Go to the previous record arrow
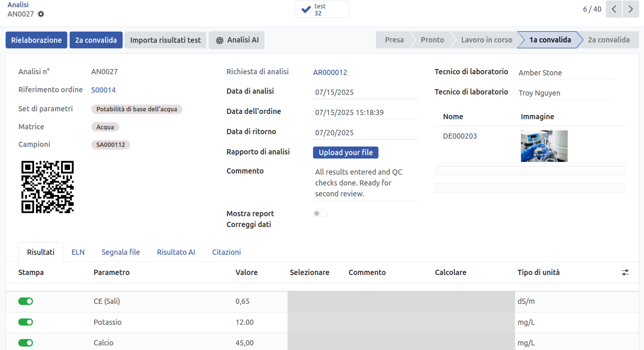The height and width of the screenshot is (350, 644). [614, 9]
